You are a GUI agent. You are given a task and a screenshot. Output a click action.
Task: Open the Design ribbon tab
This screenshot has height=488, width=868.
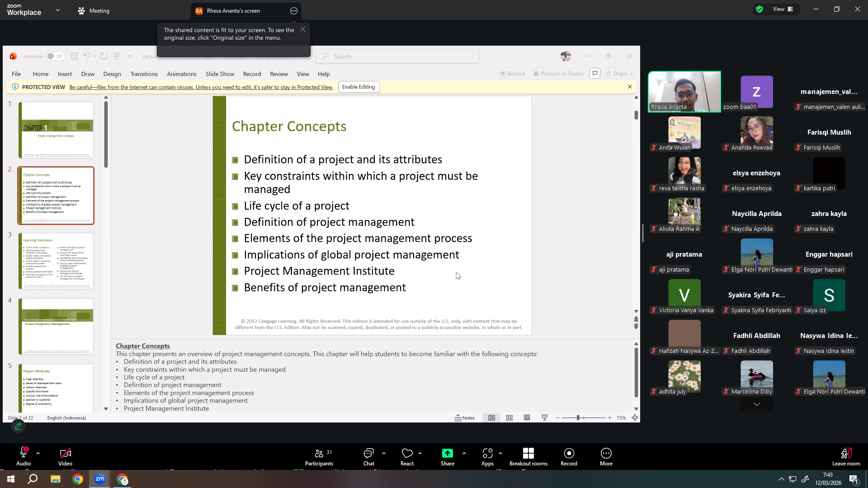[112, 74]
